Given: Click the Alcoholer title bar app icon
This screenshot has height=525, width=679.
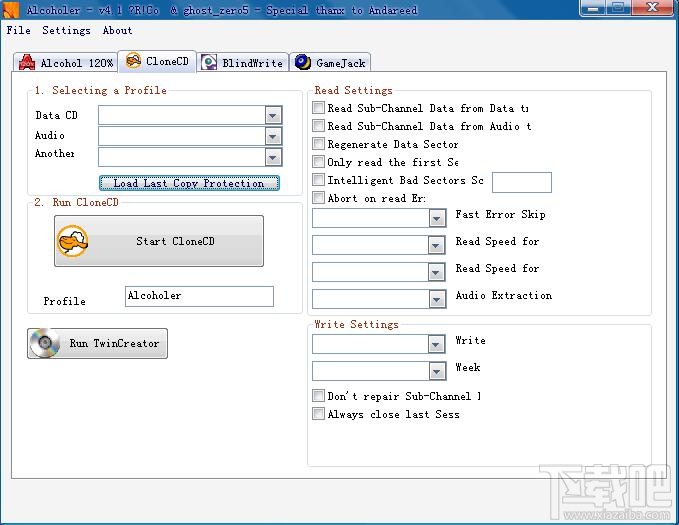Looking at the screenshot, I should pyautogui.click(x=10, y=10).
